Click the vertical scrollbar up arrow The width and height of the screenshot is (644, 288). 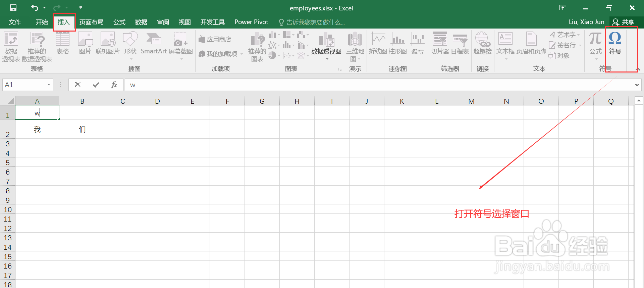tap(639, 100)
